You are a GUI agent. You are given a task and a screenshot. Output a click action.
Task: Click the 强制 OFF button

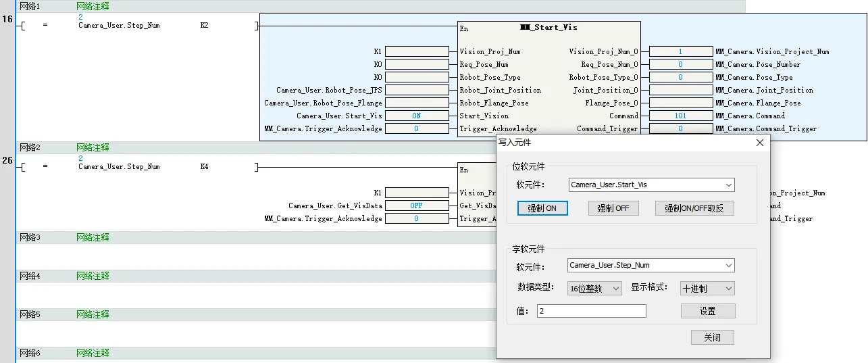click(x=613, y=208)
